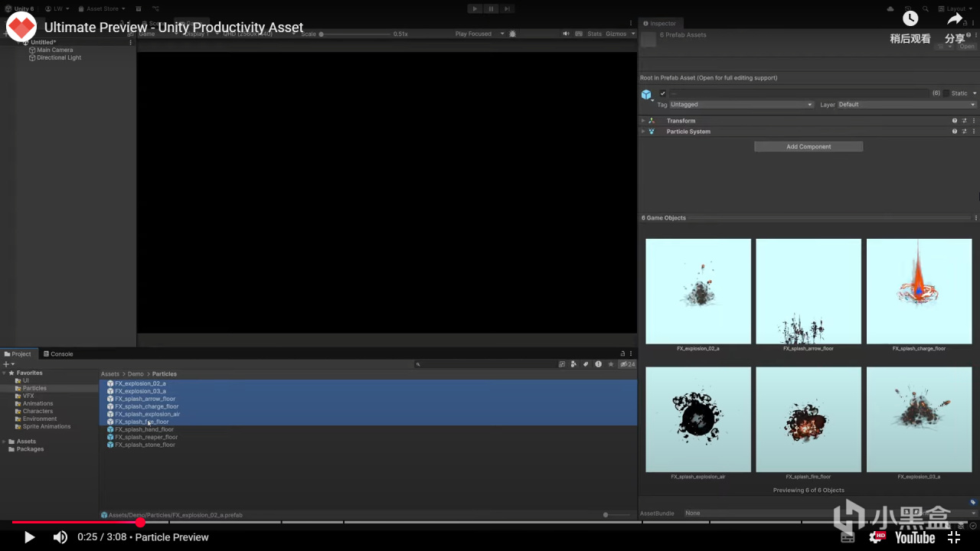Toggle Stats in the Game view

(x=594, y=34)
